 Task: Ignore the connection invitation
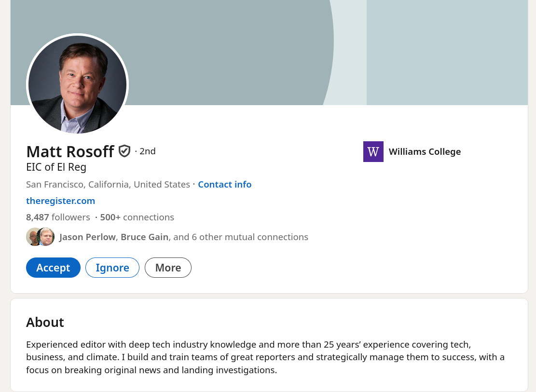click(x=112, y=268)
